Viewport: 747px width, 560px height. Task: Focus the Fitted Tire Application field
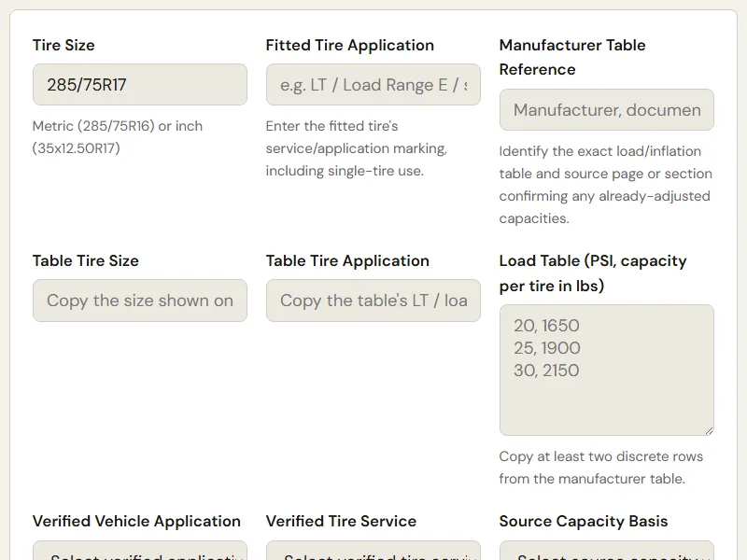click(373, 85)
